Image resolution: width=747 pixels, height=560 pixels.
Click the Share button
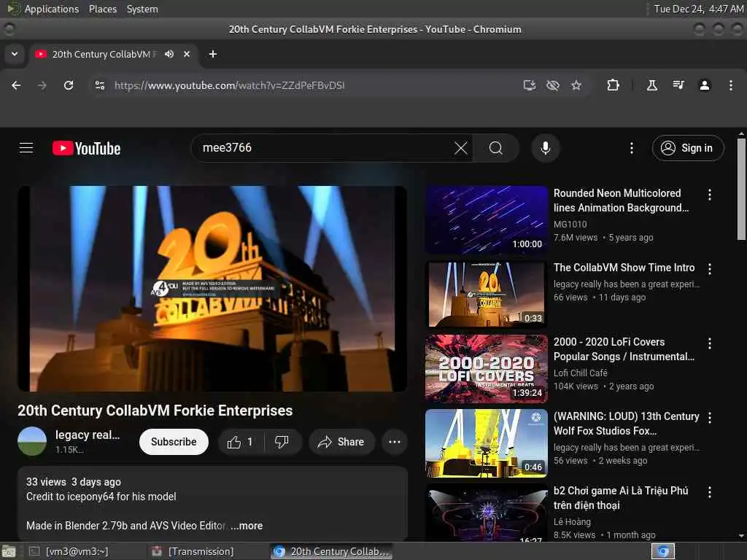[x=341, y=442]
